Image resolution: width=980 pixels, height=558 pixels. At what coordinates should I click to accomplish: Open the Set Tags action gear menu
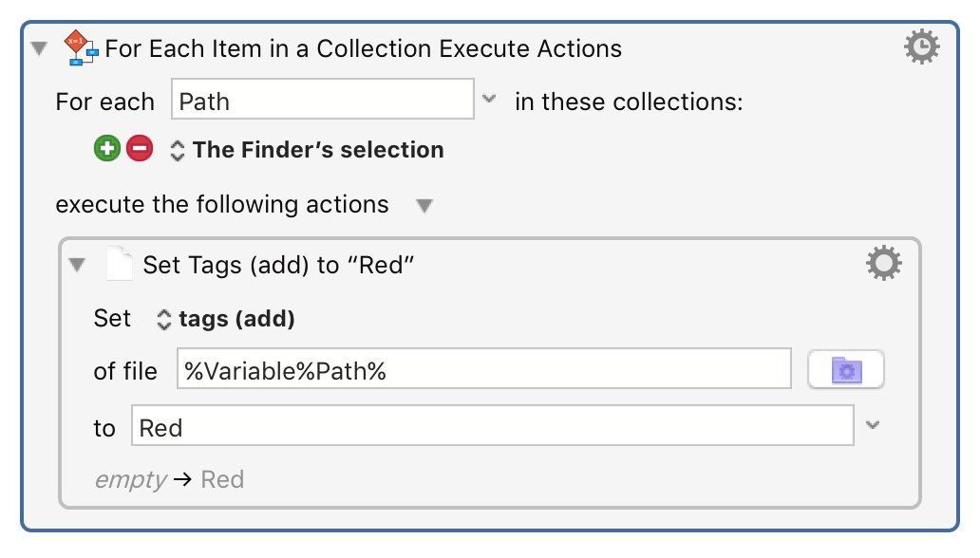click(x=883, y=264)
